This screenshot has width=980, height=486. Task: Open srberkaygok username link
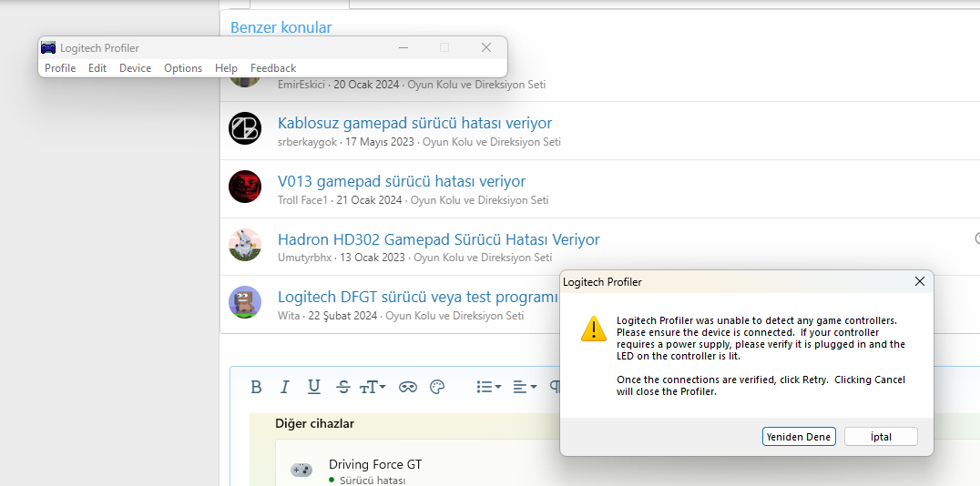coord(307,142)
